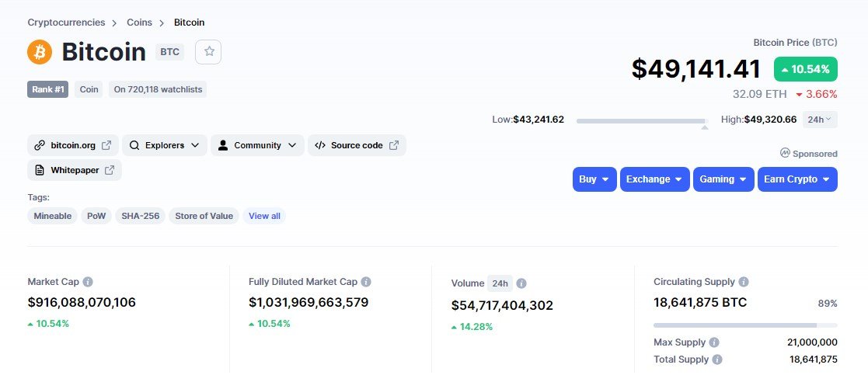The height and width of the screenshot is (382, 868).
Task: Click the person icon in Community
Action: (x=222, y=145)
